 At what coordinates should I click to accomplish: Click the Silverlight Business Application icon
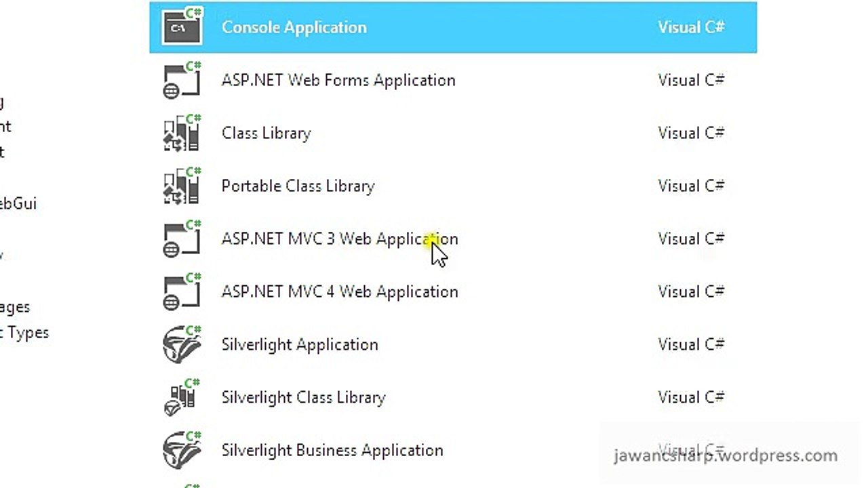pos(182,450)
